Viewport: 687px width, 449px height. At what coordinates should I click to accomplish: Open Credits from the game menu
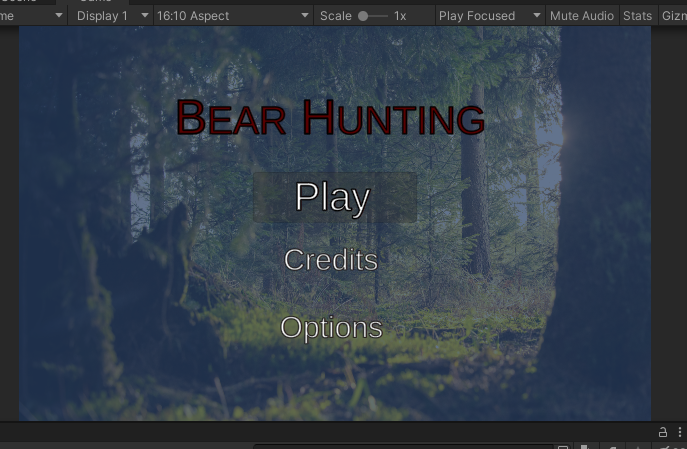coord(331,260)
